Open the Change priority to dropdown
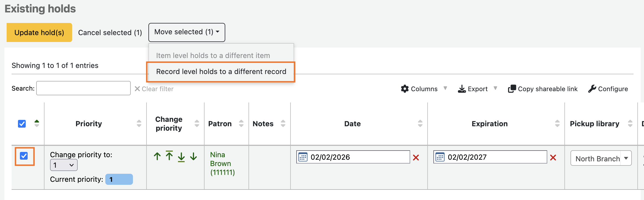Image resolution: width=644 pixels, height=200 pixels. pos(64,165)
